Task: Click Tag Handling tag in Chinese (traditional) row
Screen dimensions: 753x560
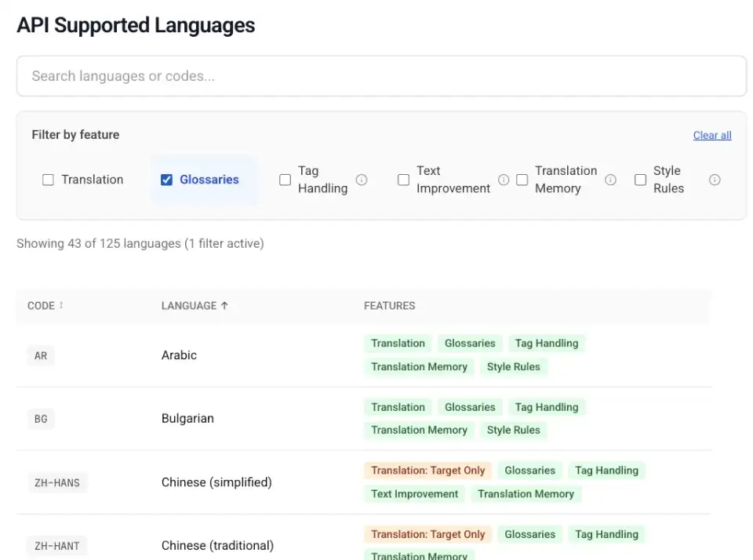Action: click(606, 535)
